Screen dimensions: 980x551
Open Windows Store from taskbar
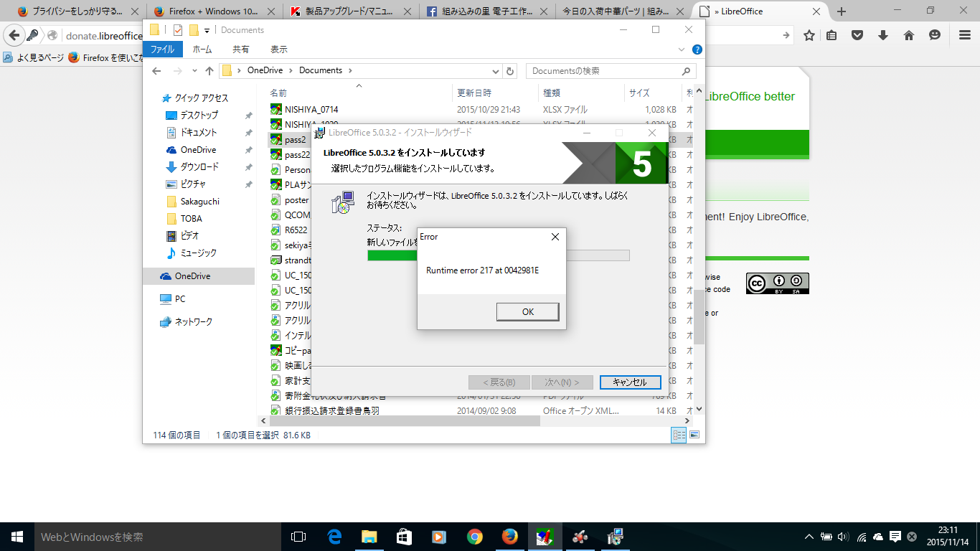pyautogui.click(x=404, y=537)
